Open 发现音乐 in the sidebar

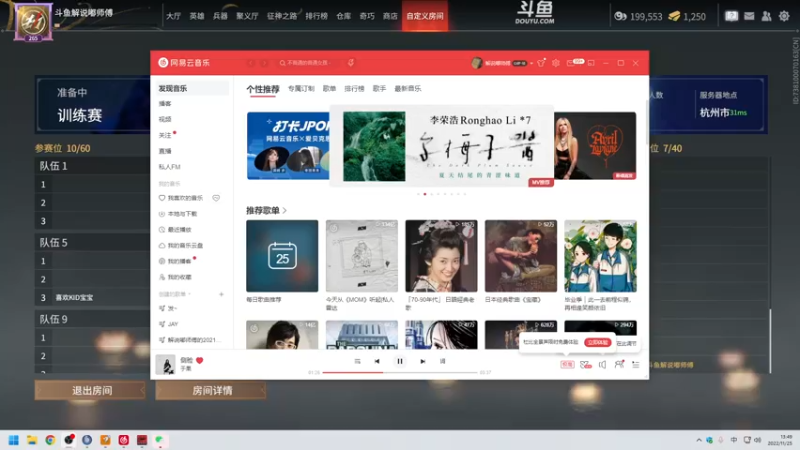(192, 88)
